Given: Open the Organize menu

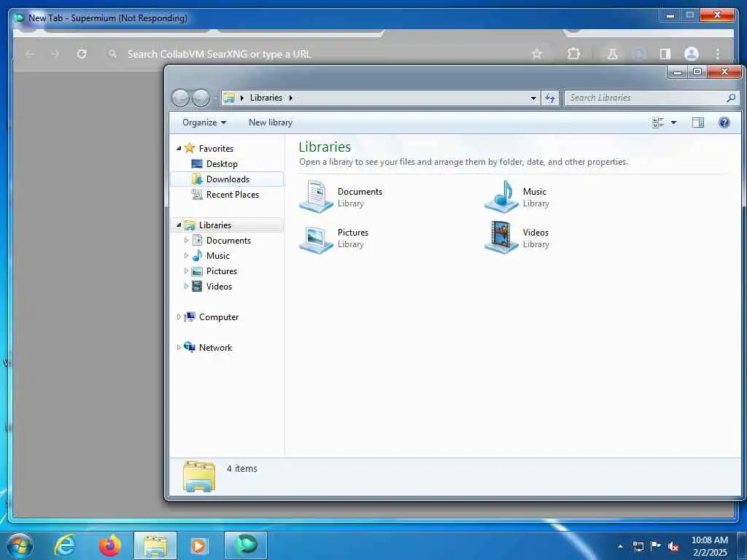Looking at the screenshot, I should (204, 122).
